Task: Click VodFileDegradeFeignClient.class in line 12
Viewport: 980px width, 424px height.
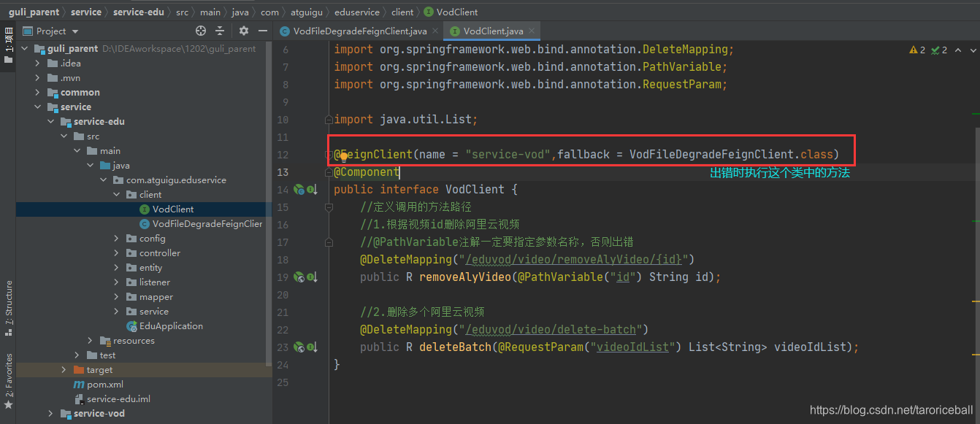Action: [731, 155]
